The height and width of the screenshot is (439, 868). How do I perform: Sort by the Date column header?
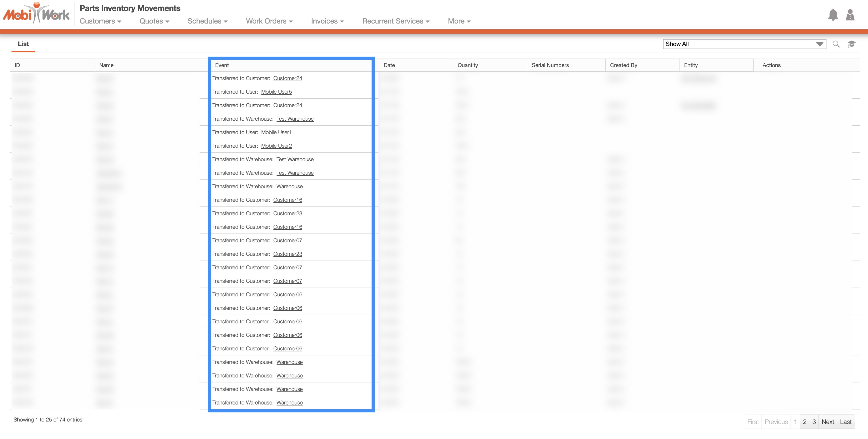coord(389,65)
